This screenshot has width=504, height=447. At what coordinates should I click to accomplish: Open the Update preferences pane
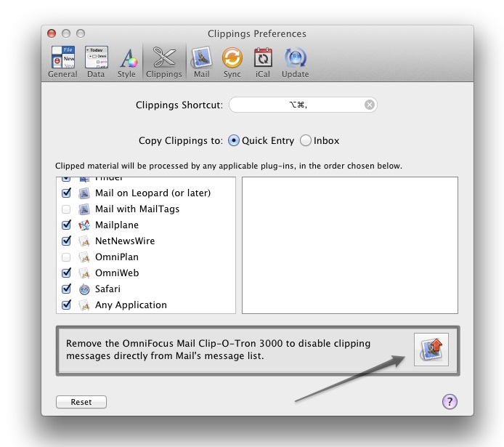pyautogui.click(x=295, y=62)
